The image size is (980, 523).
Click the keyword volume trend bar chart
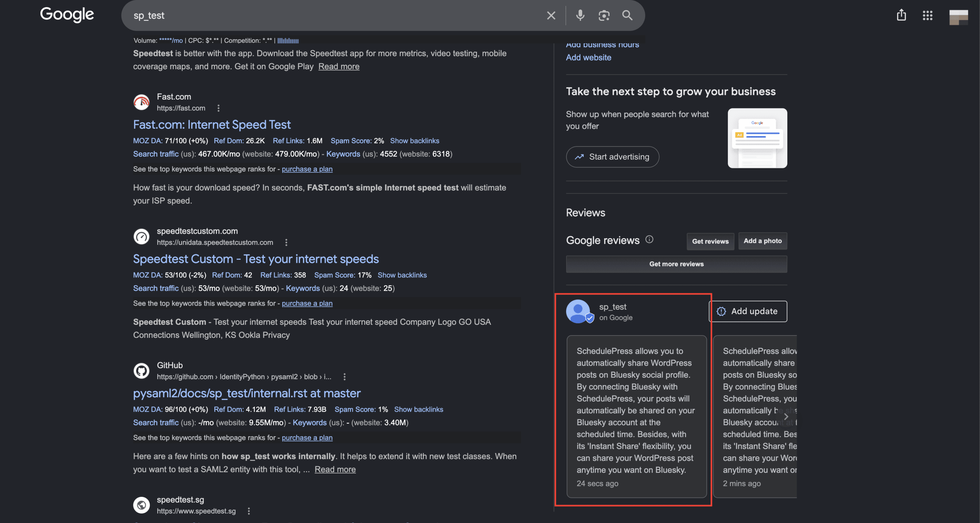pos(288,41)
